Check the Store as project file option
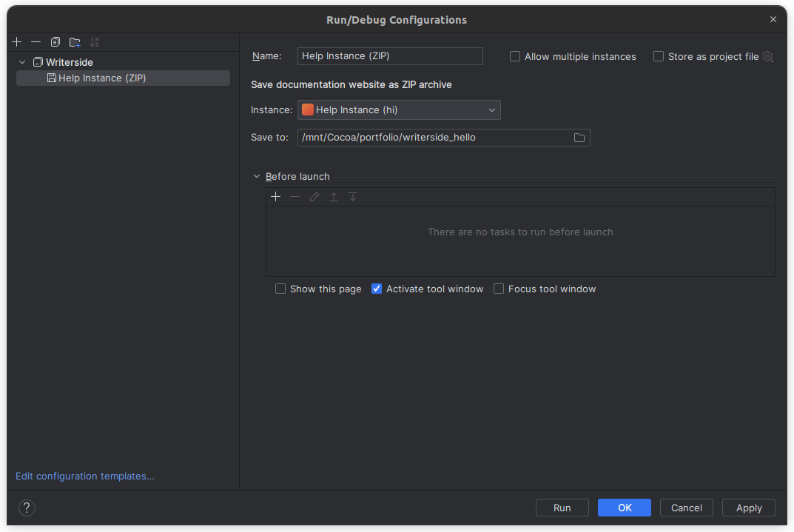 click(659, 57)
